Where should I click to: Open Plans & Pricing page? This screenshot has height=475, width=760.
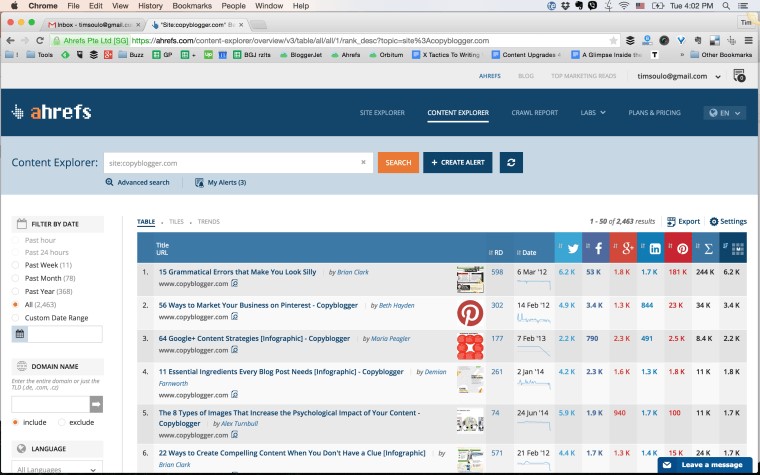pos(654,112)
